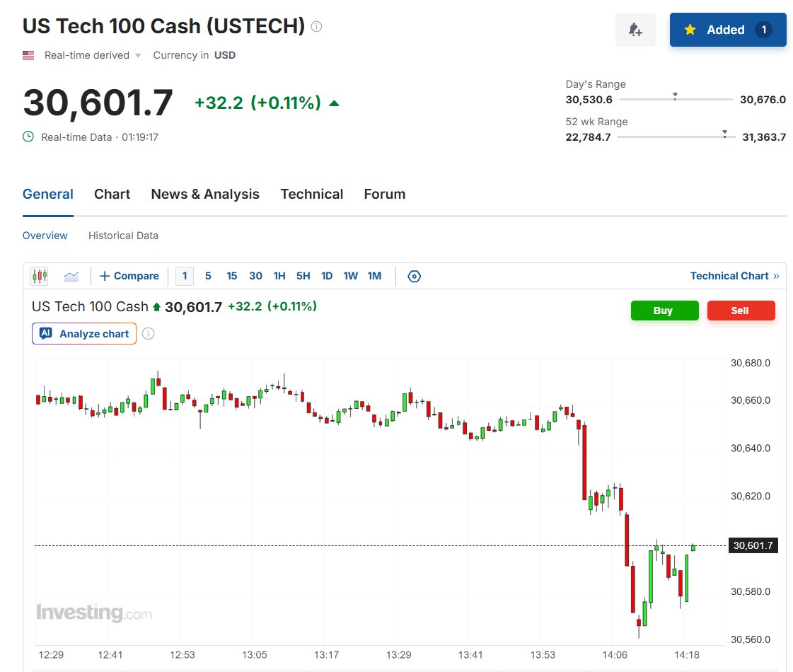The height and width of the screenshot is (672, 793).
Task: Click the green Buy button
Action: (664, 311)
